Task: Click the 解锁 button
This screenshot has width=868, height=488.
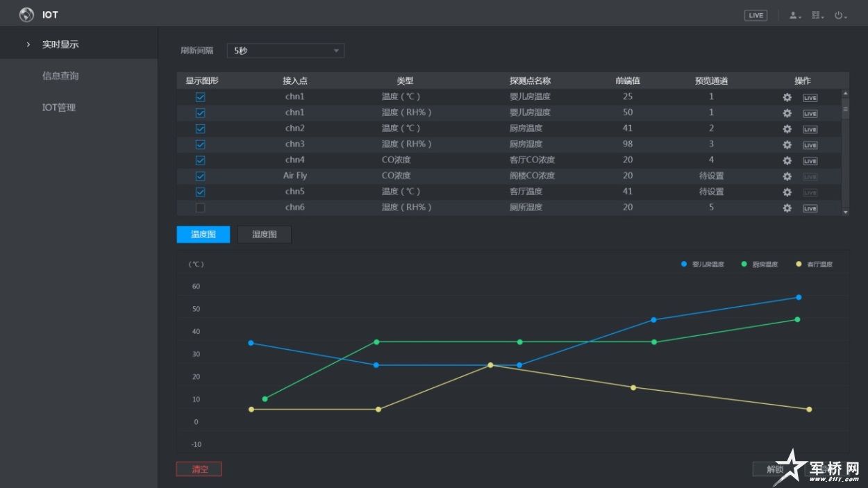Action: coord(775,469)
